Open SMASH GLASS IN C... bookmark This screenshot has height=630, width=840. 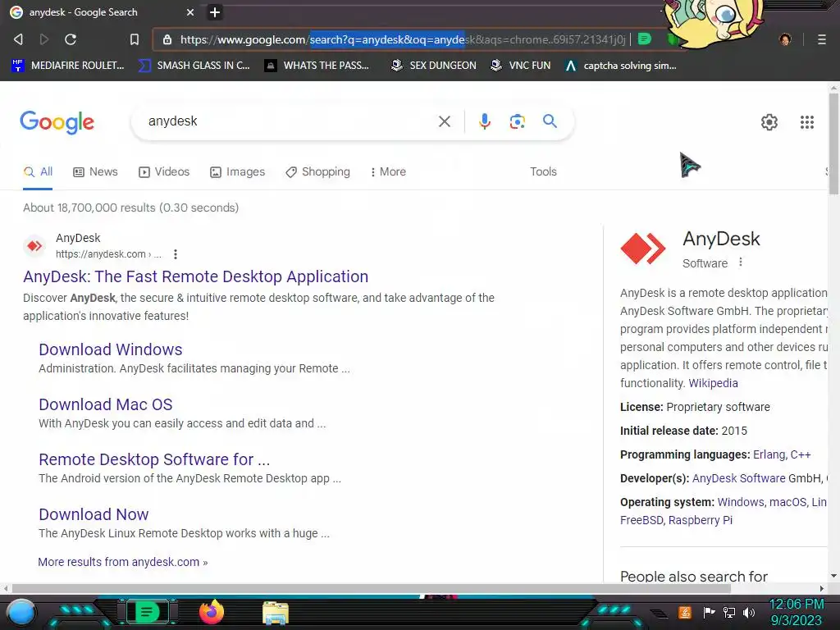[x=194, y=66]
